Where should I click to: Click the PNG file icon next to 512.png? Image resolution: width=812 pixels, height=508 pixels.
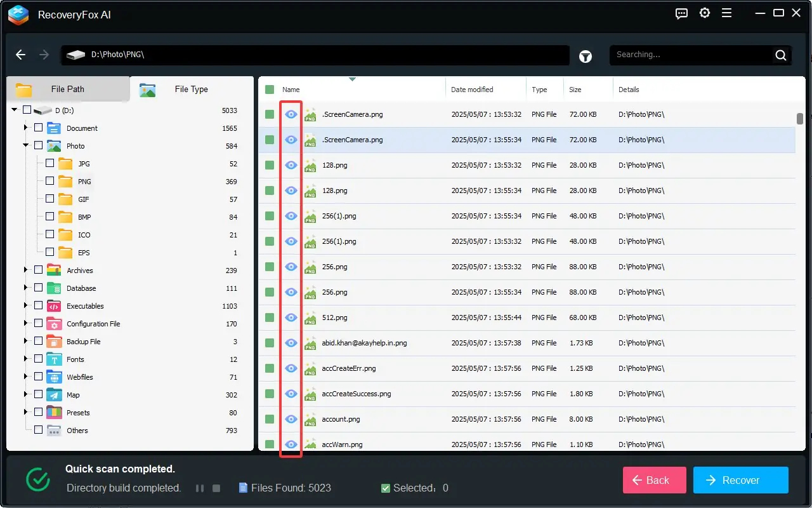310,317
